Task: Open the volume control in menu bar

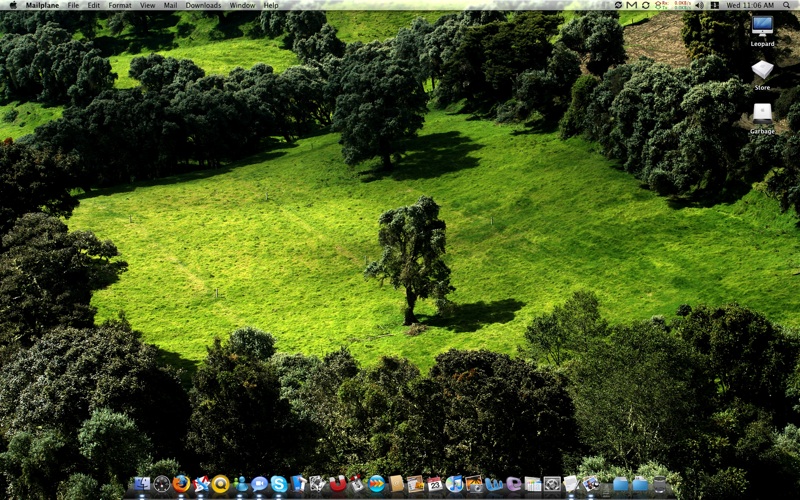Action: pos(699,5)
